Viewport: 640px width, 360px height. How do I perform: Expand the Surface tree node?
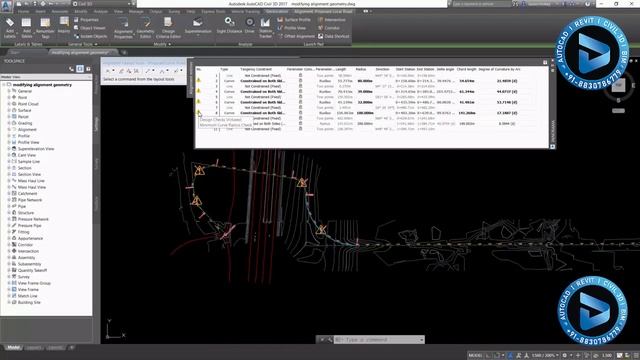[9, 110]
